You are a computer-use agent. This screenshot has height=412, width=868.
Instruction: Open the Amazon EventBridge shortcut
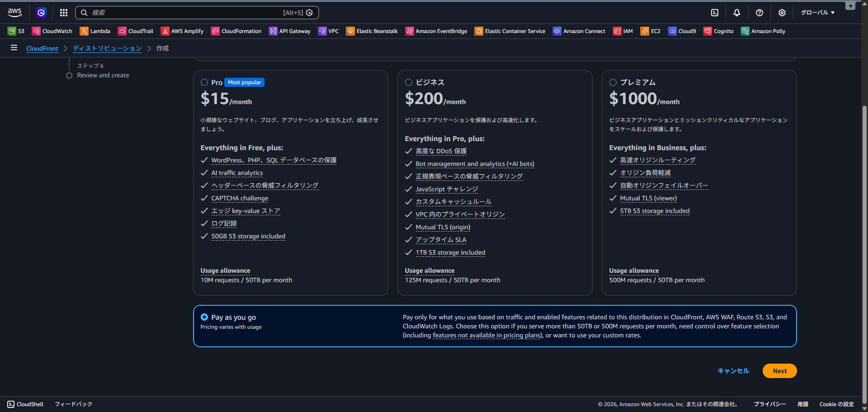[436, 31]
